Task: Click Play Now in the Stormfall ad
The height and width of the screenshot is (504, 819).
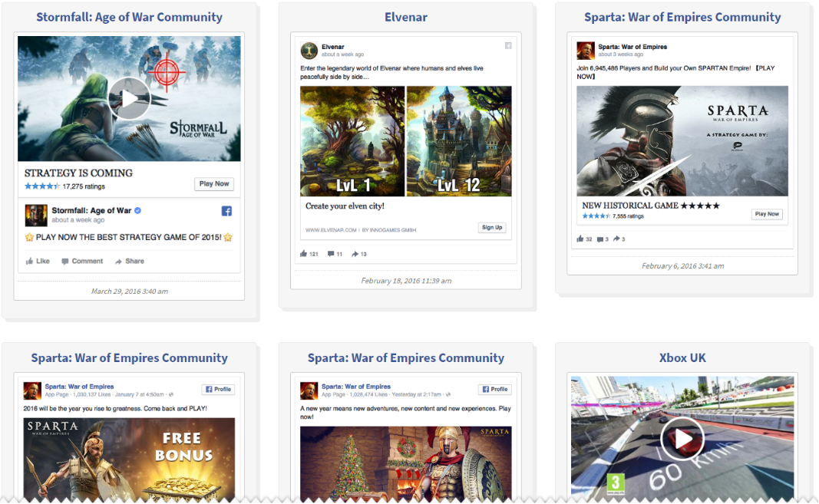Action: (214, 184)
